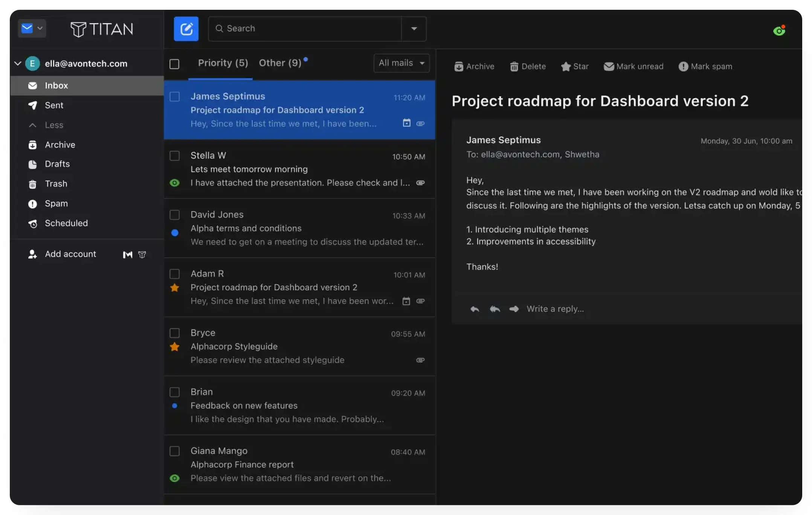Toggle the star on Adam R email
Image resolution: width=812 pixels, height=515 pixels.
174,288
